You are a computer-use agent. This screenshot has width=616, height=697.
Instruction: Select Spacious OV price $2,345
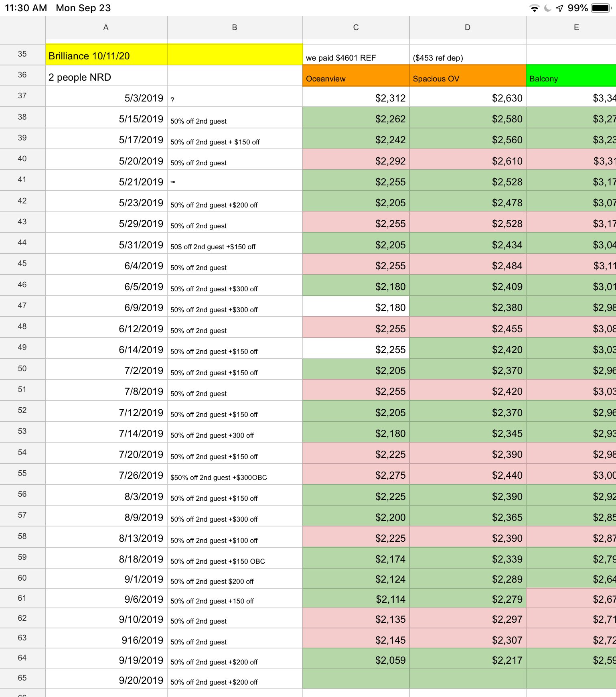(x=468, y=432)
